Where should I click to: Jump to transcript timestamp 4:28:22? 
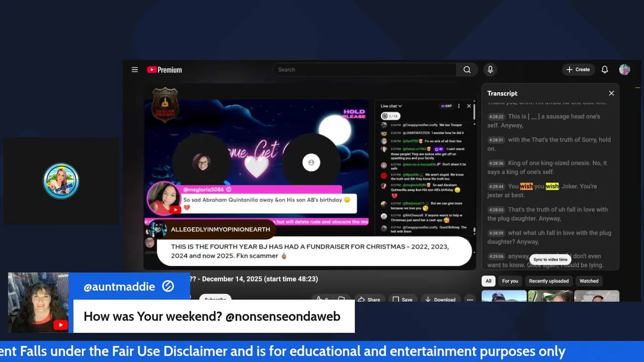(497, 117)
